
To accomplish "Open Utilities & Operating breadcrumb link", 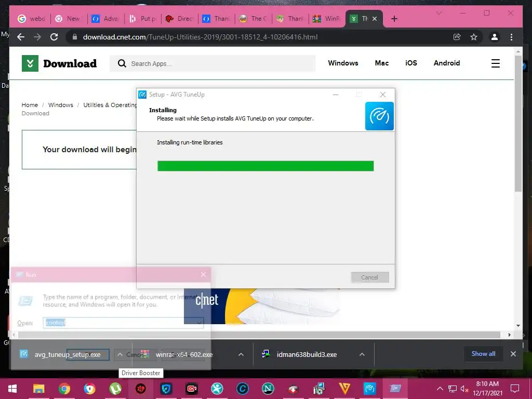I will [110, 105].
